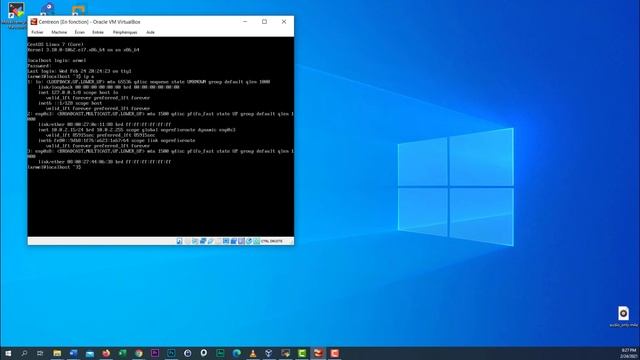Click the audio status icon

[195, 241]
